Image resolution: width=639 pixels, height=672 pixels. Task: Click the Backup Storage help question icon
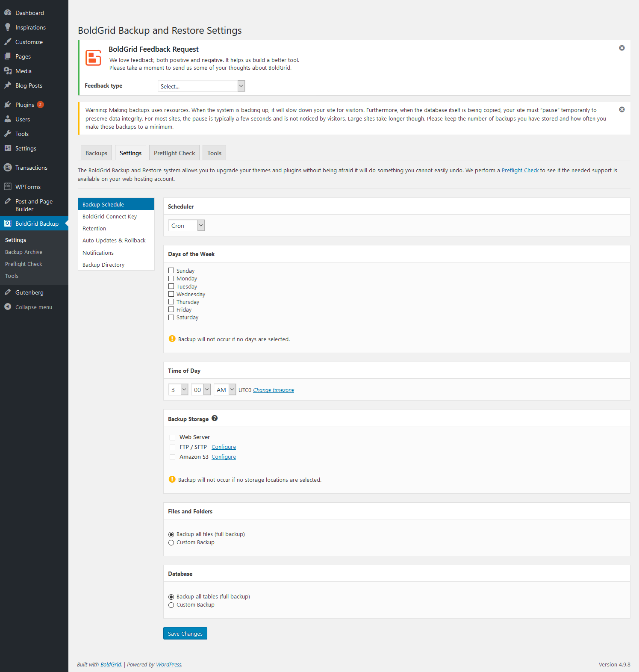[215, 419]
